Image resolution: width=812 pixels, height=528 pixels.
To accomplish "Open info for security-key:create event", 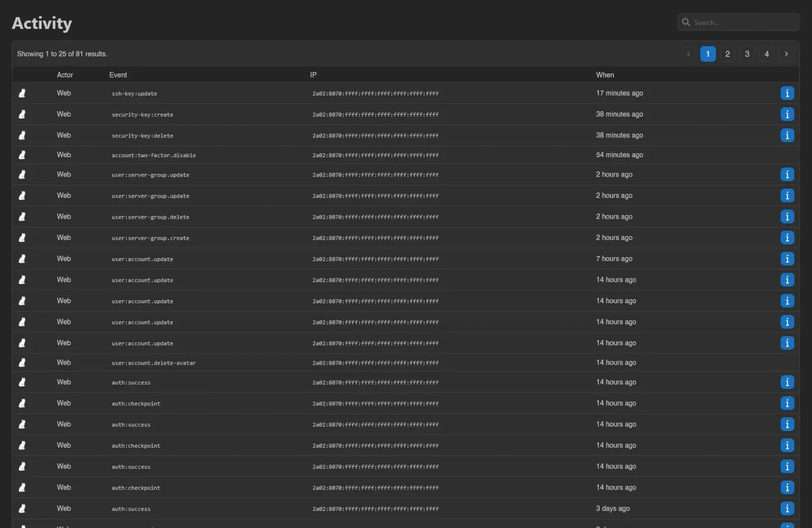I will [x=787, y=114].
